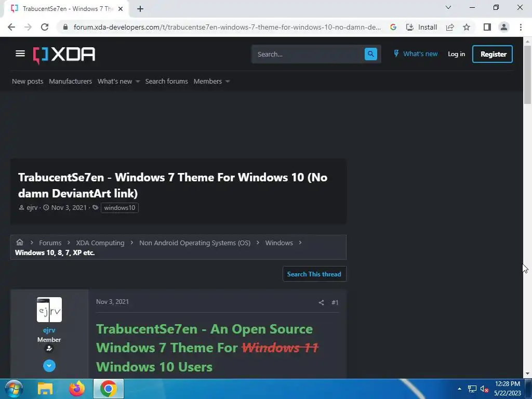Click the Install app button

click(x=421, y=27)
